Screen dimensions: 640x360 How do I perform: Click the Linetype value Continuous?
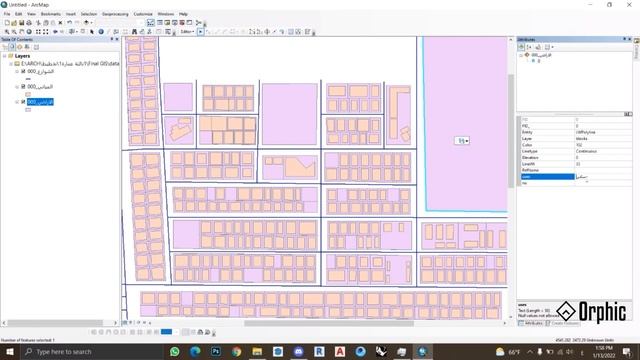click(x=586, y=151)
